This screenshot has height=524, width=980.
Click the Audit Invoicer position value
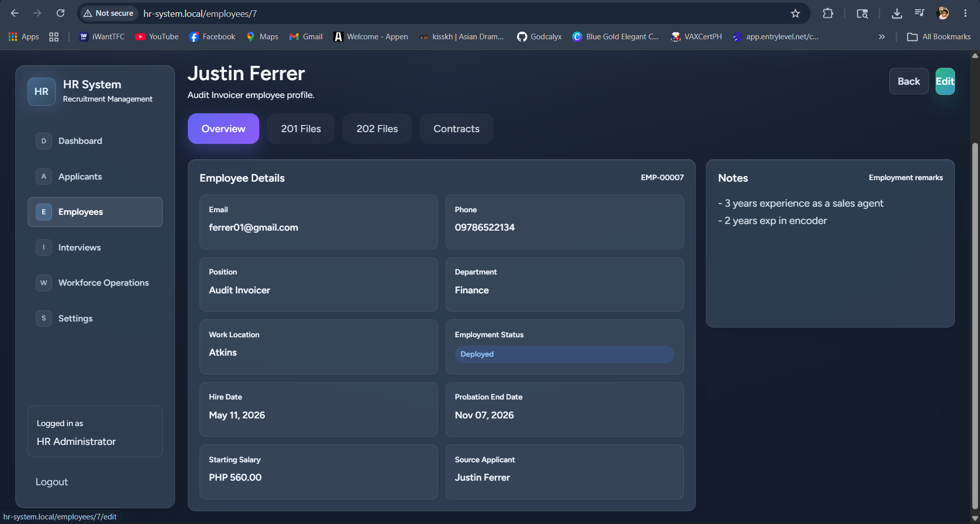(x=239, y=290)
